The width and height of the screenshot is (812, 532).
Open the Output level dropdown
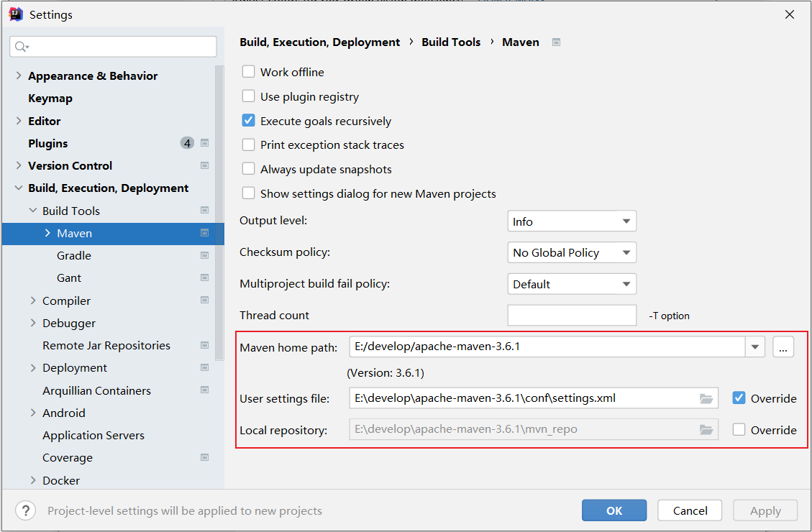572,221
